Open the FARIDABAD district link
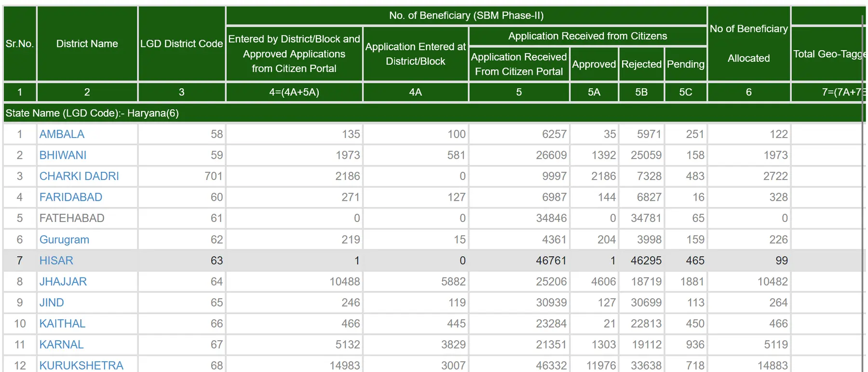The height and width of the screenshot is (372, 868). [71, 197]
